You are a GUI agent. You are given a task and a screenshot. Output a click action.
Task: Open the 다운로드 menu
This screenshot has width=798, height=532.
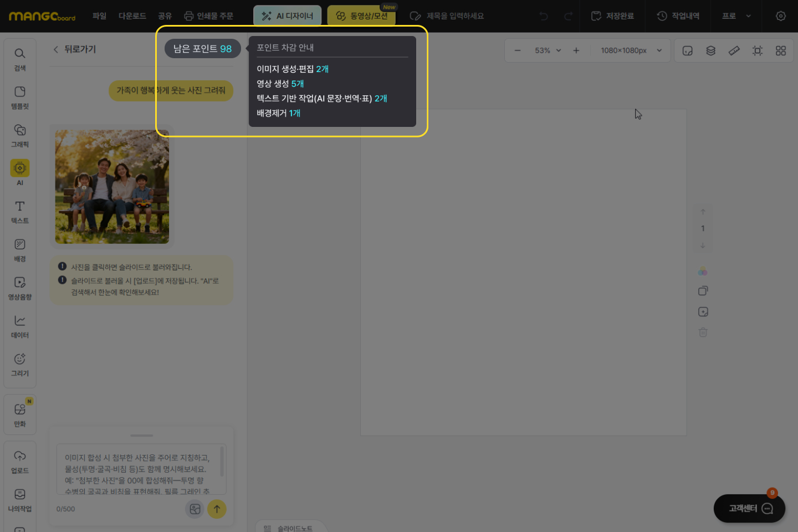tap(132, 16)
